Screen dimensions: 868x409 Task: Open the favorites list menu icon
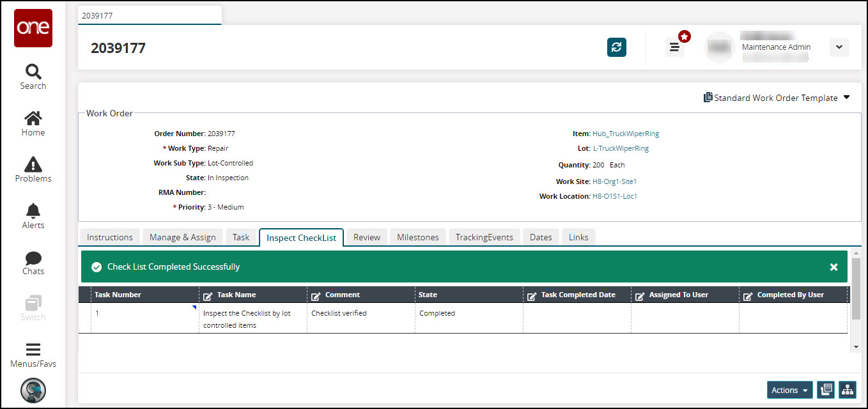pyautogui.click(x=674, y=47)
